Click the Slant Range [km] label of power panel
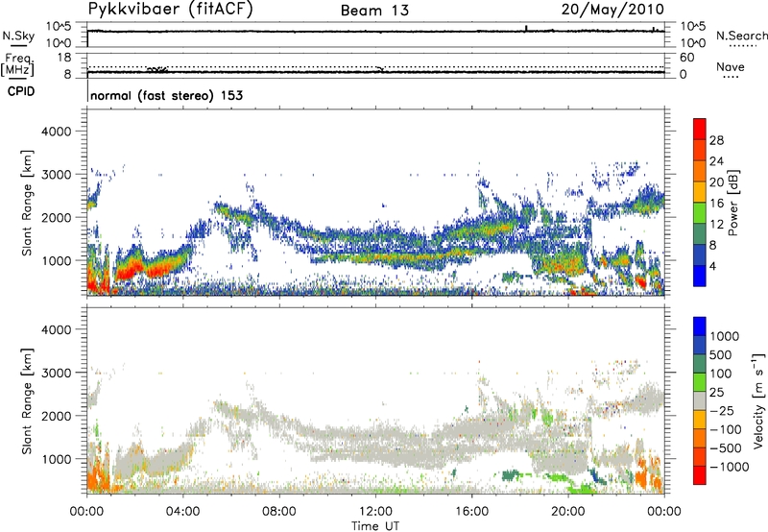The image size is (768, 532). coord(27,203)
